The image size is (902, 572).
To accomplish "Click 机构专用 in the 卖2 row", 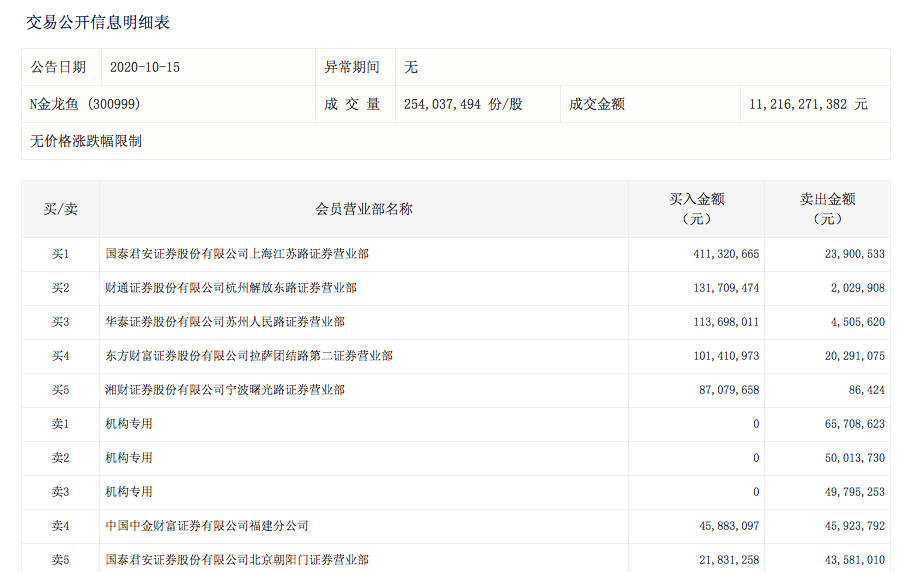I will 129,457.
